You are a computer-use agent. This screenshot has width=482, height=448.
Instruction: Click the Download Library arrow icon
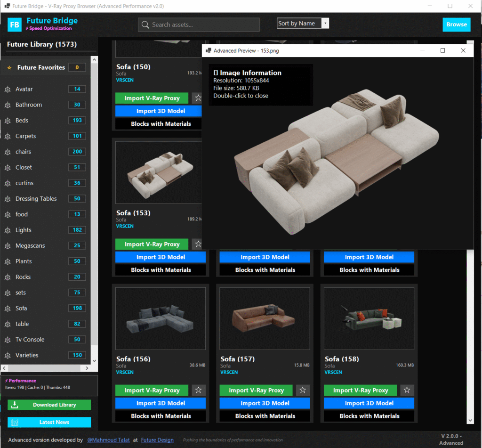(x=15, y=405)
